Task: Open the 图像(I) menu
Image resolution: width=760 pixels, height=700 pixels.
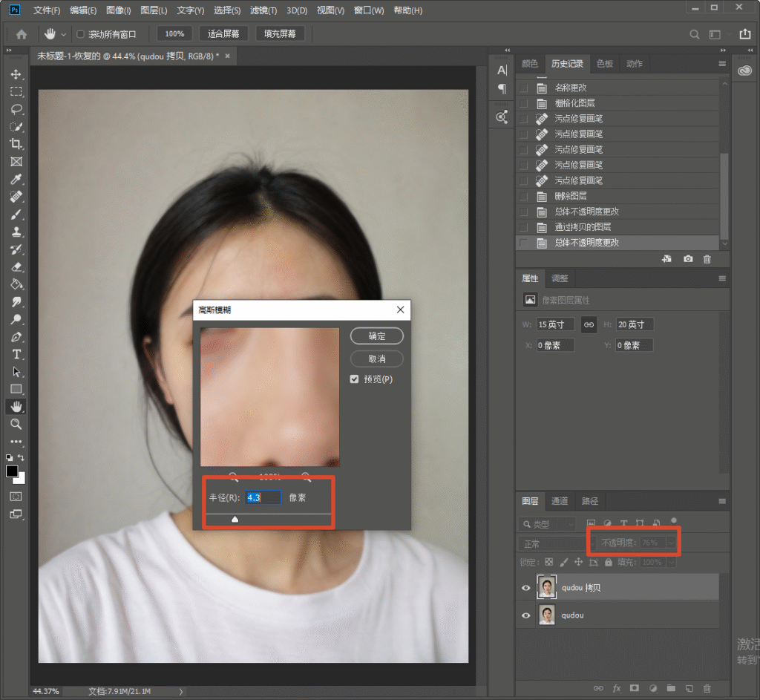Action: [x=118, y=10]
